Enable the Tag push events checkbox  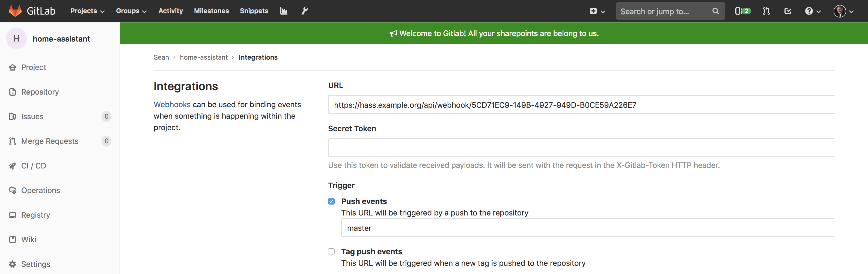(x=332, y=251)
